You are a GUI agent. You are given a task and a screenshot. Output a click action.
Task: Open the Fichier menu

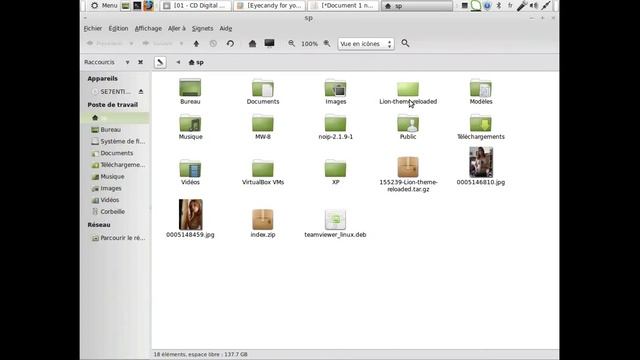click(93, 28)
